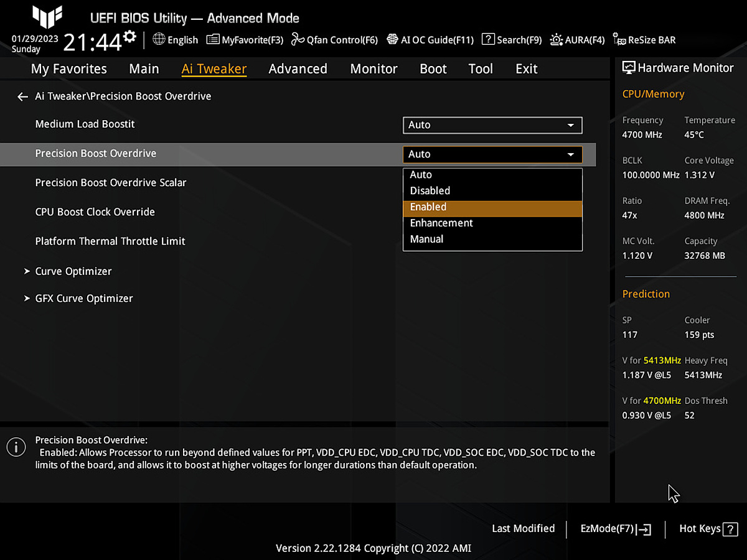The width and height of the screenshot is (747, 560).
Task: Click the 21:44 clock display
Action: pos(92,43)
